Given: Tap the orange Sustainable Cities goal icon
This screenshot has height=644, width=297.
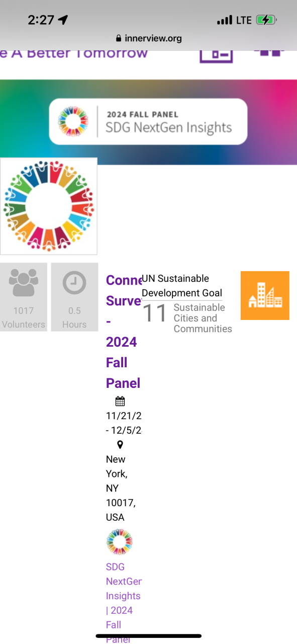Looking at the screenshot, I should tap(265, 295).
